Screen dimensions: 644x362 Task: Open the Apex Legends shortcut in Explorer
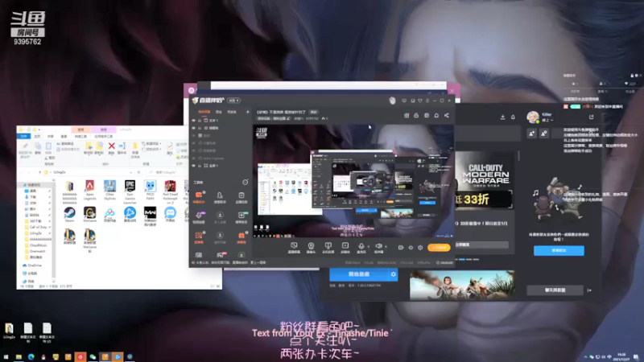(x=89, y=190)
